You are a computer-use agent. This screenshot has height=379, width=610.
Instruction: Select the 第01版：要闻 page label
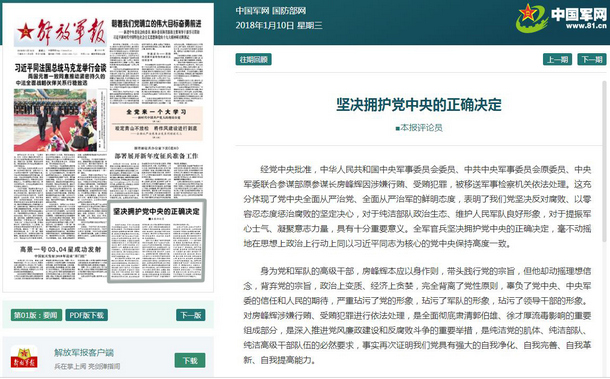(x=36, y=315)
